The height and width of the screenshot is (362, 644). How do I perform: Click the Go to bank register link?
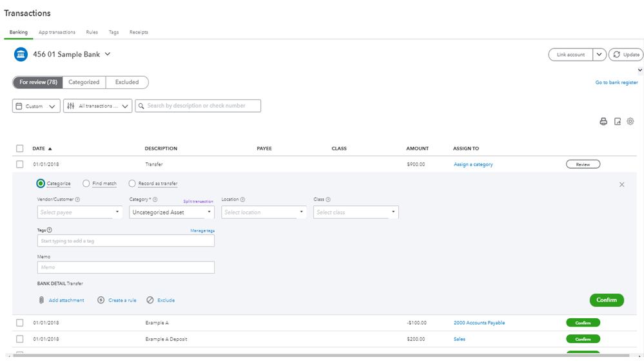tap(616, 82)
